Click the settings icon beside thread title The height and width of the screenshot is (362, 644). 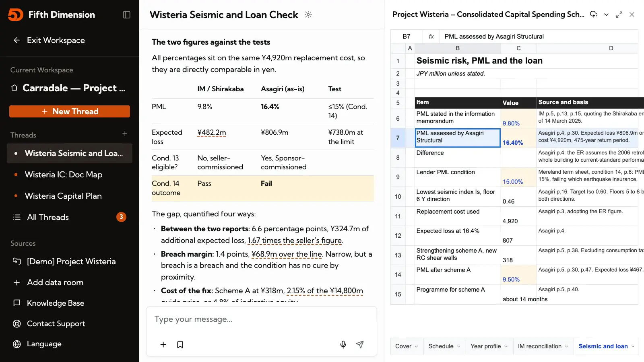click(308, 14)
